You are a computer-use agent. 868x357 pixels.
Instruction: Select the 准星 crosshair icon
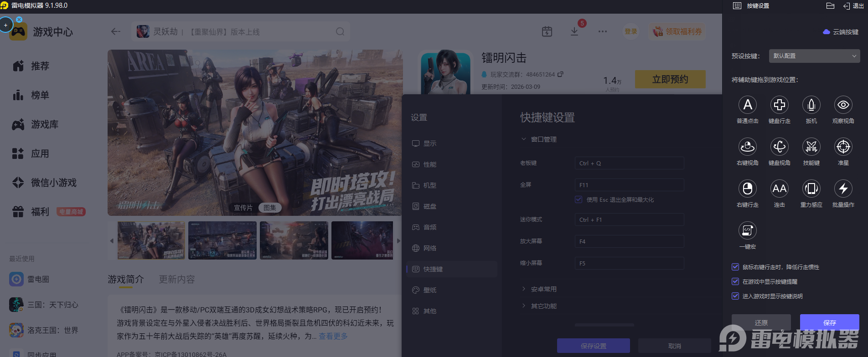843,147
